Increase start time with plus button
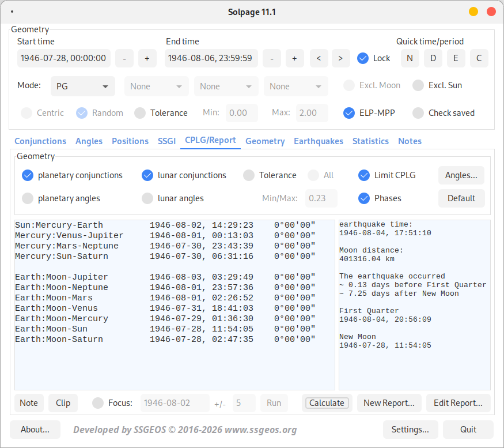Viewport: 504px width, 448px height. (147, 58)
